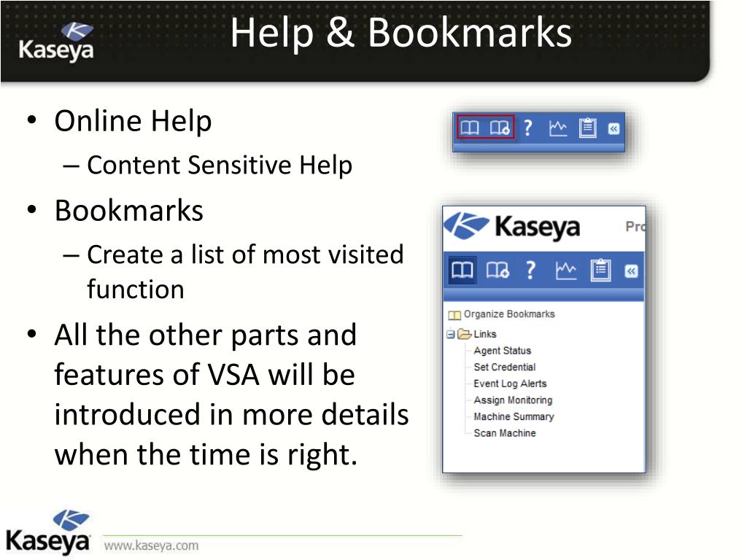Click the chart icon in Kaseya panel
Image resolution: width=747 pixels, height=560 pixels.
tap(566, 271)
